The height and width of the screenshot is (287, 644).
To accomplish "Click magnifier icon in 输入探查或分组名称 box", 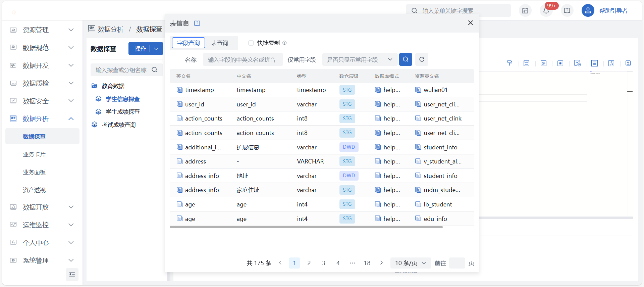I will 154,70.
